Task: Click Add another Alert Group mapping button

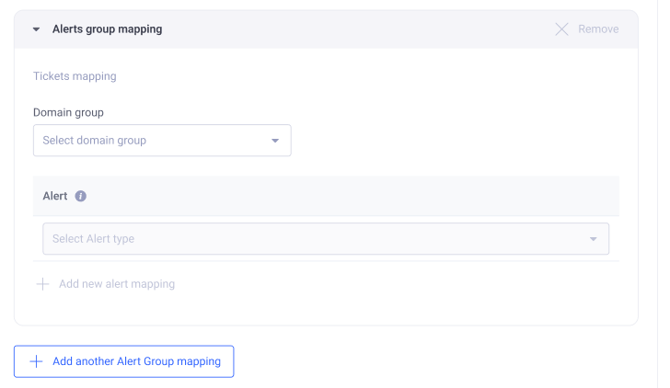Action: (x=124, y=362)
